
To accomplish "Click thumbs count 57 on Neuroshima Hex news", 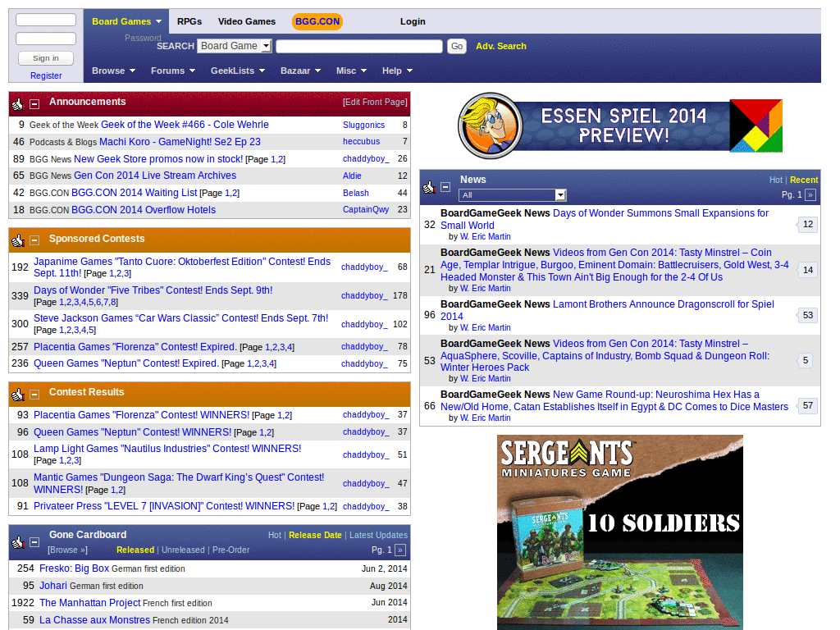I will tap(807, 406).
